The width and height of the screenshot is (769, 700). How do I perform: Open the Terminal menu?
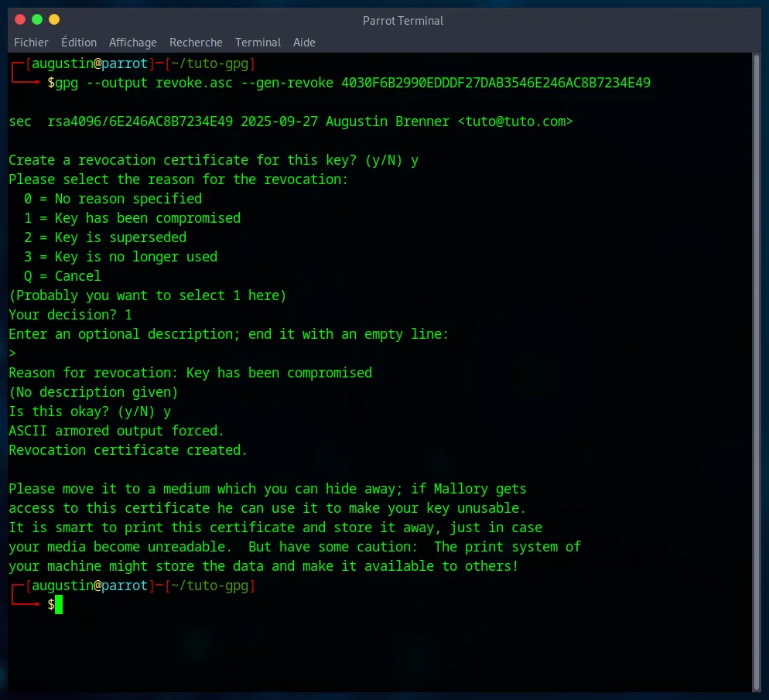point(258,43)
